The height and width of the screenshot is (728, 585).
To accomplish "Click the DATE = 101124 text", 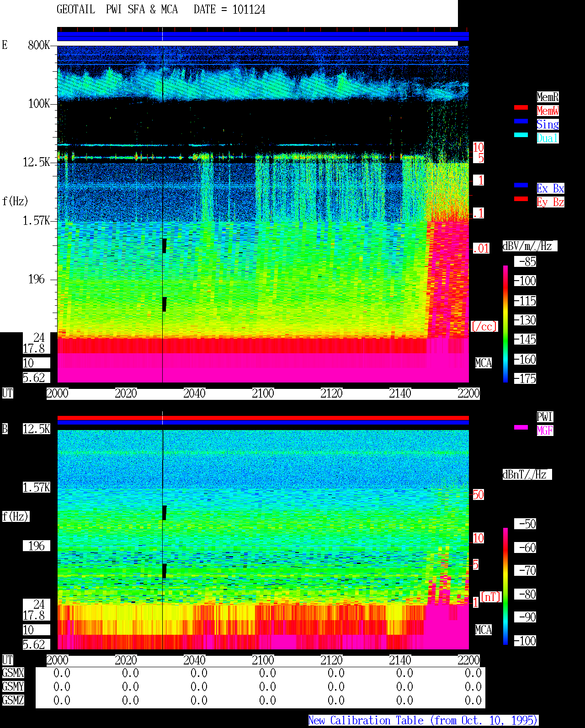I will click(x=229, y=10).
